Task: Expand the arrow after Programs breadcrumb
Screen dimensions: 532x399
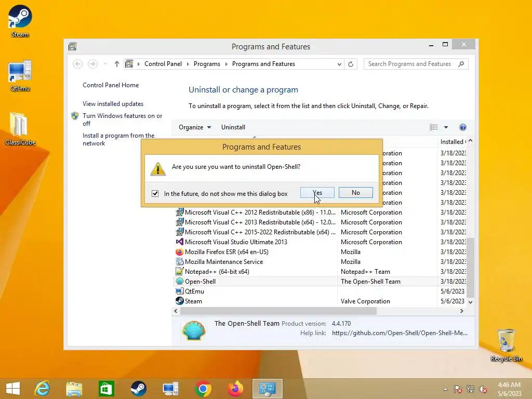Action: point(227,64)
